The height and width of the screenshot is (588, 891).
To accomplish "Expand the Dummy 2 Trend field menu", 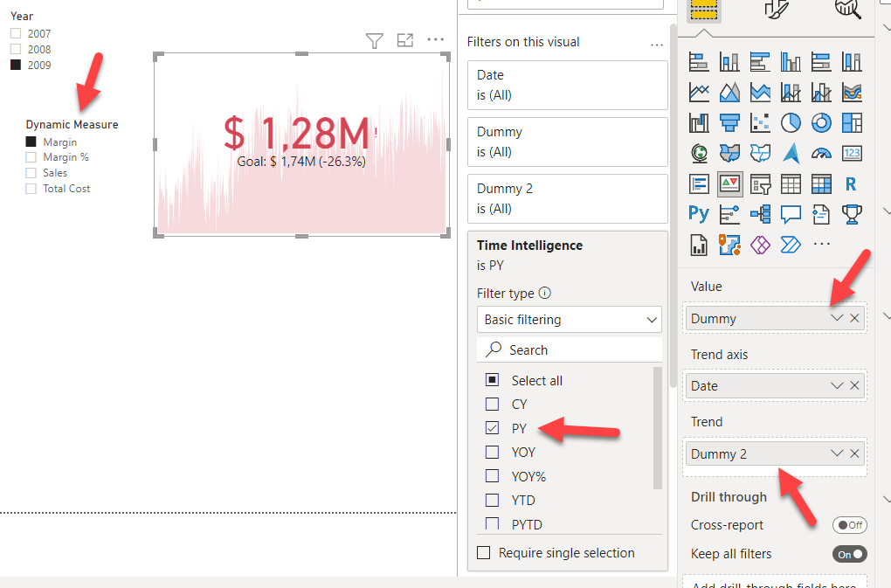I will (x=837, y=453).
